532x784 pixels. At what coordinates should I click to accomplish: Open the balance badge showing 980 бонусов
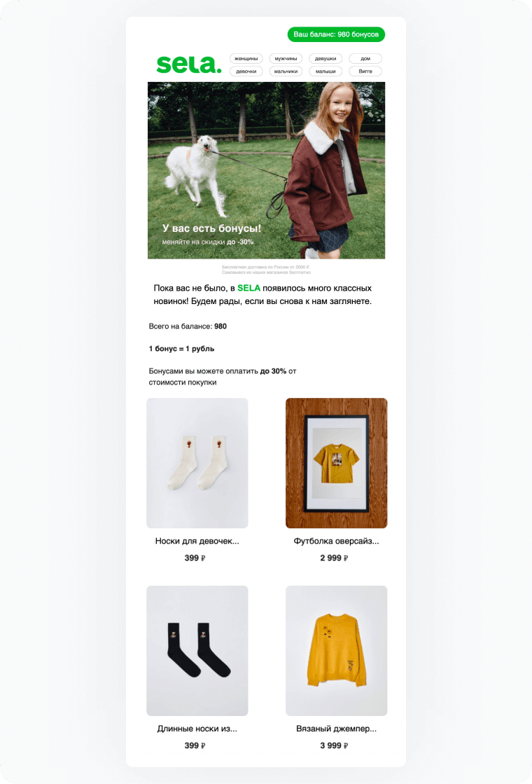coord(336,34)
